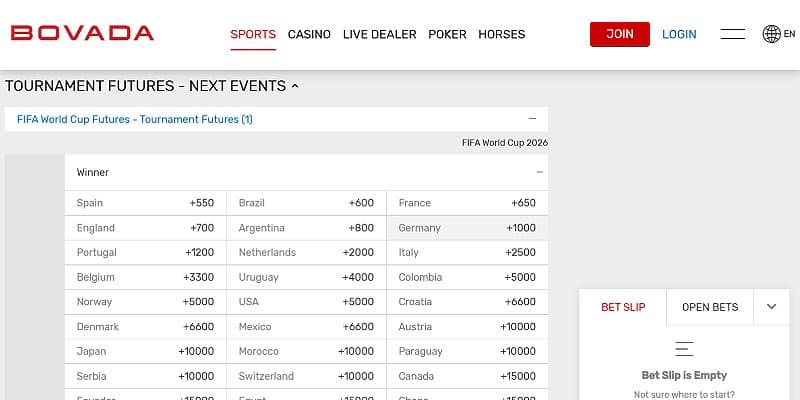Select Brazil +600 outcome

[x=306, y=203]
